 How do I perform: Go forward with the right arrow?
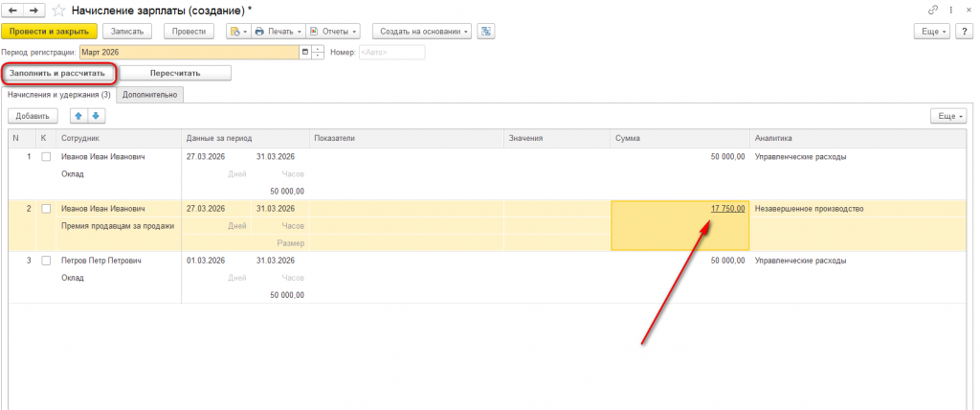(x=33, y=11)
